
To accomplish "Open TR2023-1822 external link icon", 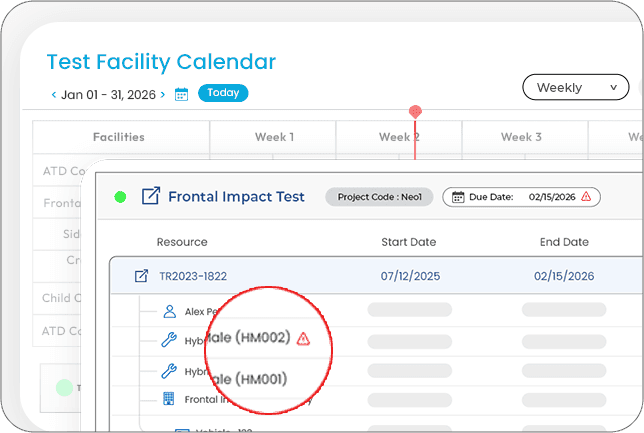I will (141, 276).
